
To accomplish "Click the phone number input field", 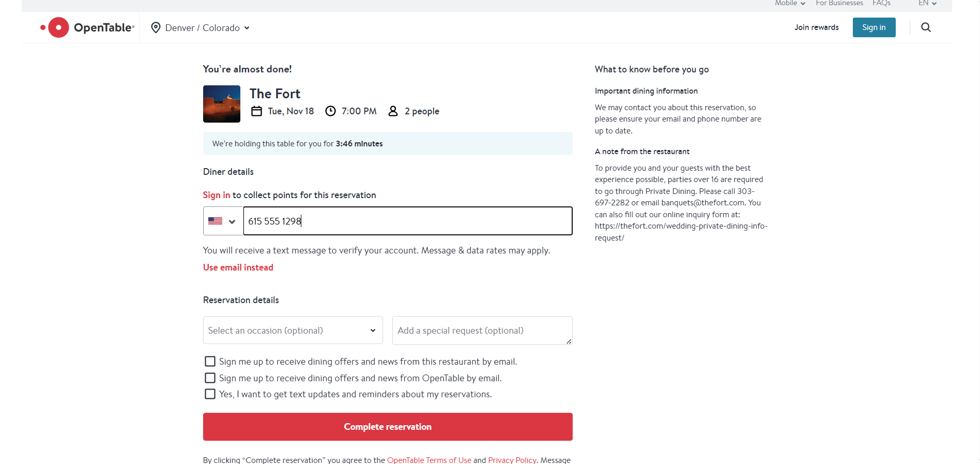I will coord(407,221).
